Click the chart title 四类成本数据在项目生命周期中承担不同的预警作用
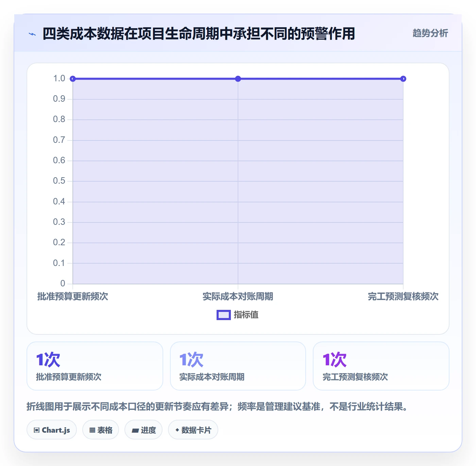The height and width of the screenshot is (466, 476). click(x=199, y=34)
